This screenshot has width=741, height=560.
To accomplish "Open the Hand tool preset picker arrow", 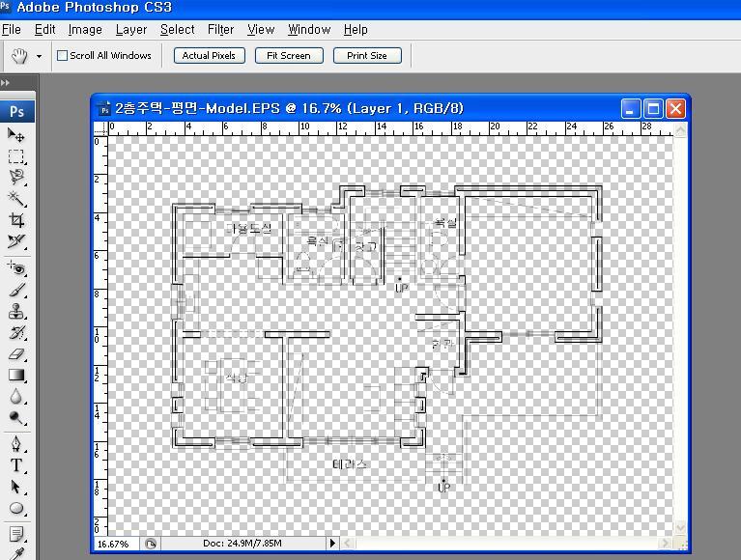I will tap(39, 56).
